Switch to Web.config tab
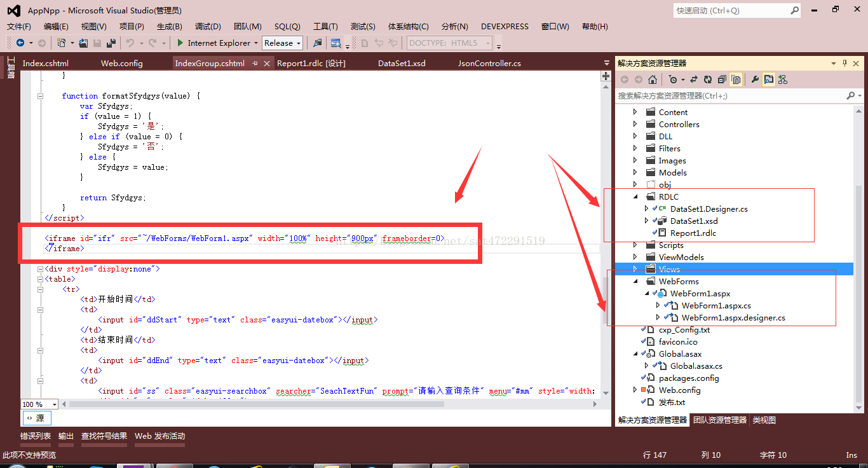868x468 pixels. click(122, 63)
